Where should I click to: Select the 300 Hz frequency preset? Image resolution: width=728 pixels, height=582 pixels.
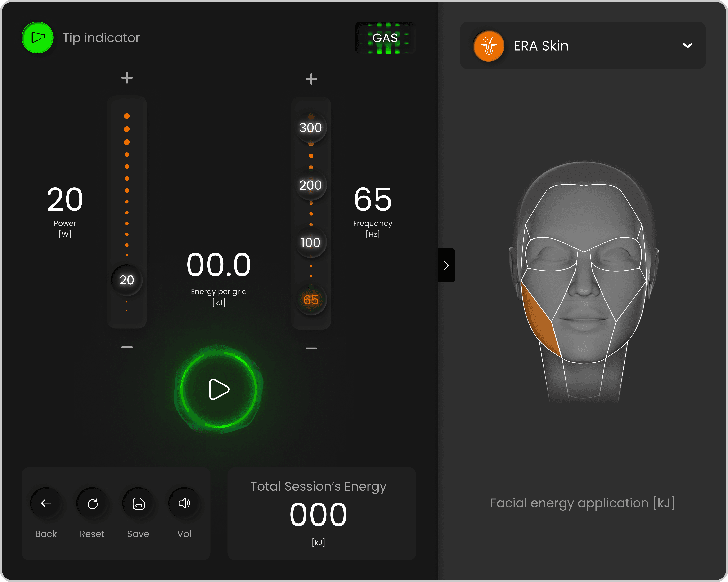click(x=311, y=128)
